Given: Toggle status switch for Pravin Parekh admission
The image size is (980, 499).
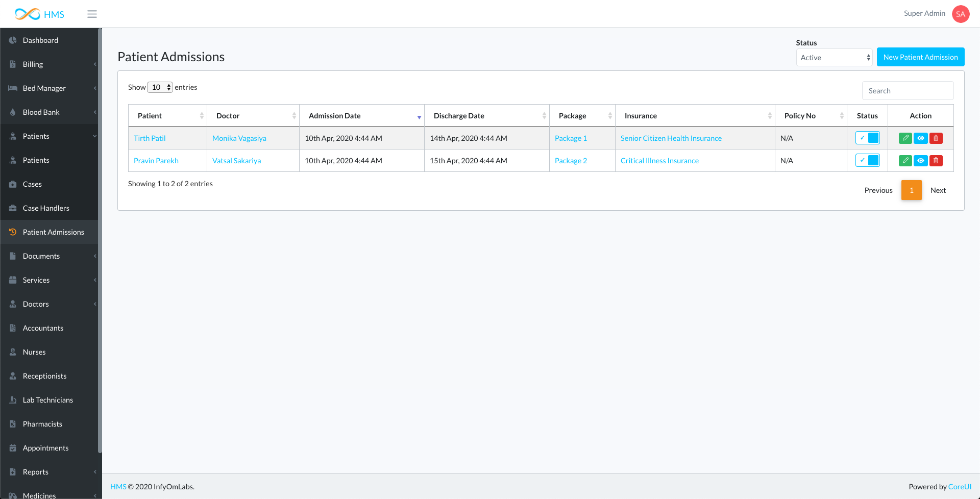Looking at the screenshot, I should coord(867,161).
